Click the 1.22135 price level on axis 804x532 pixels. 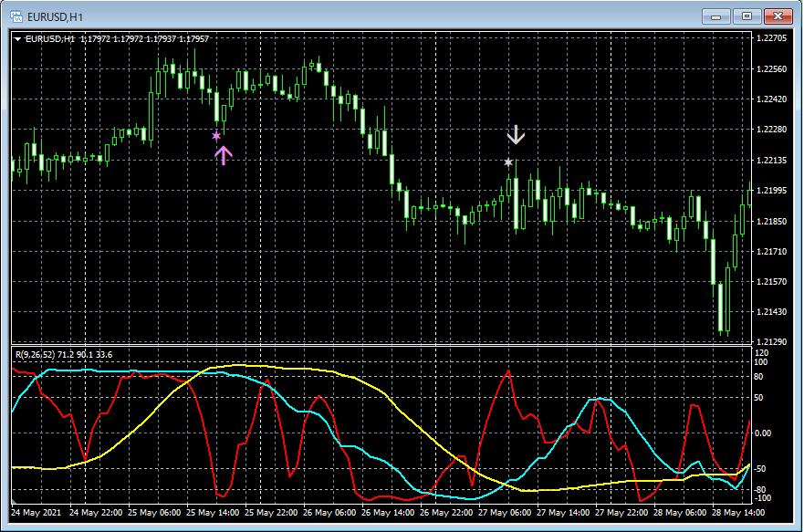coord(773,161)
